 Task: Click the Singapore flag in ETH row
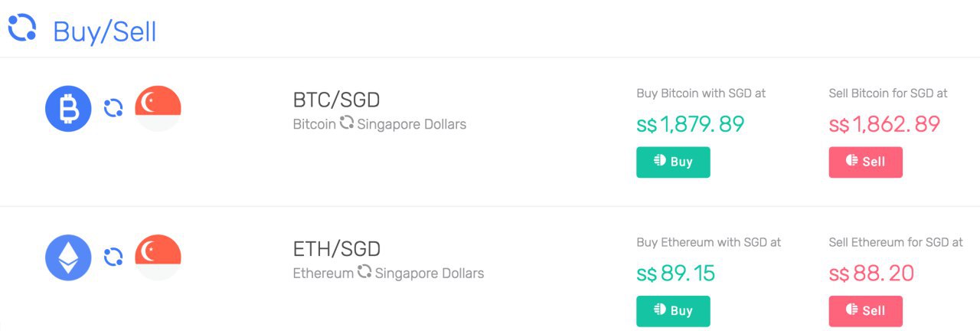click(x=158, y=257)
